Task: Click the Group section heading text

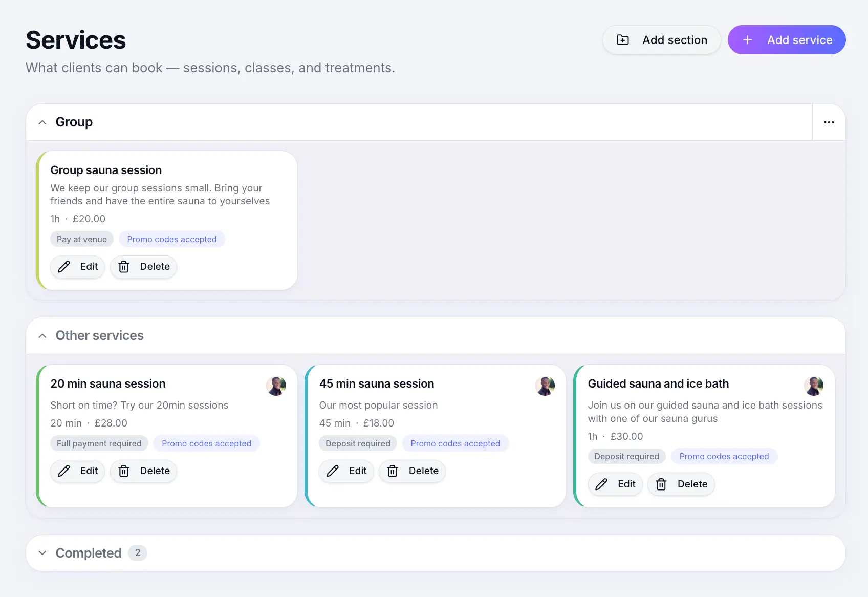Action: point(74,122)
